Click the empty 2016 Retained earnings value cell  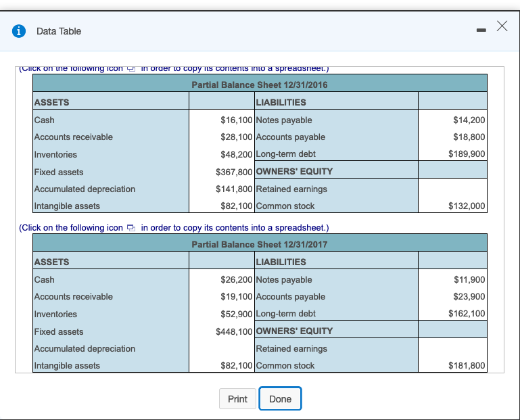point(452,189)
